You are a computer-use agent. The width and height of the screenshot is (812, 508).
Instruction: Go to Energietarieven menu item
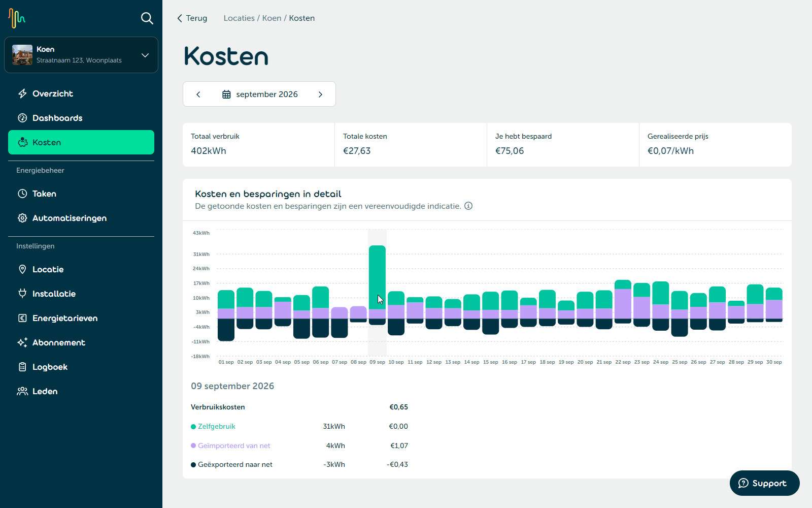point(81,318)
